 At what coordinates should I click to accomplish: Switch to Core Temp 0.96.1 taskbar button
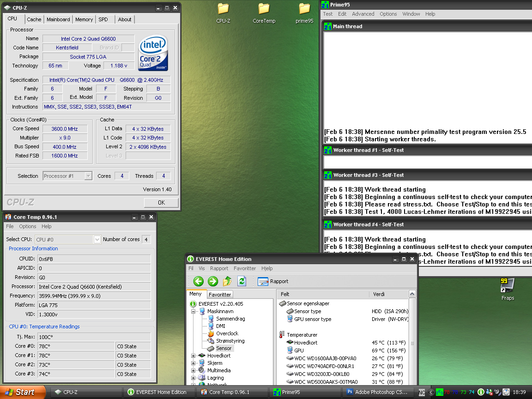[233, 392]
